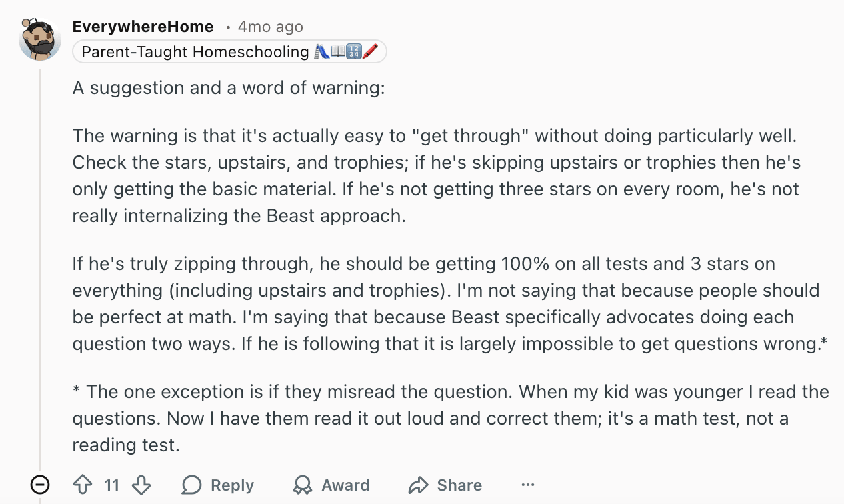Click EverywhereHome's avatar picture

point(38,37)
